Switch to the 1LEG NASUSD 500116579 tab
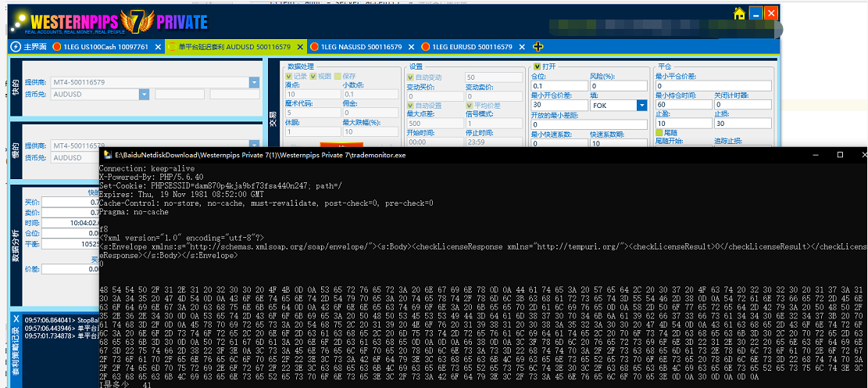The width and height of the screenshot is (868, 388). [x=360, y=47]
